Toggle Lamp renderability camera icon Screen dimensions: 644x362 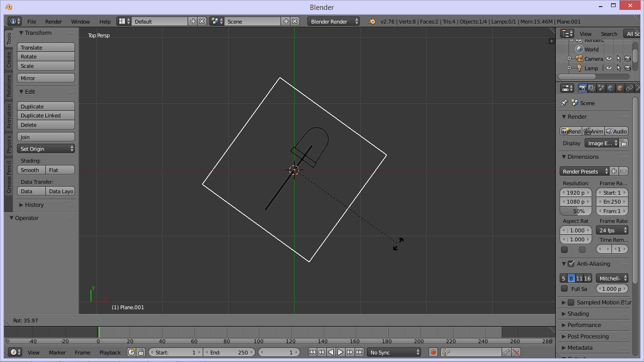coord(627,68)
